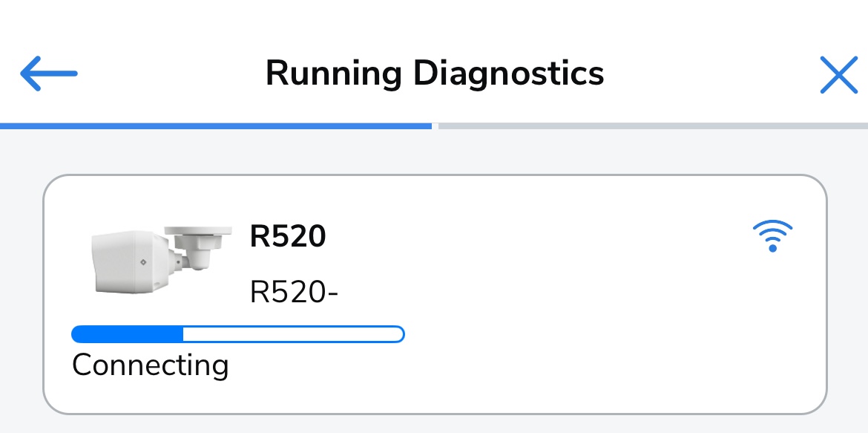The height and width of the screenshot is (433, 868).
Task: Click the empty part of connection progress bar
Action: click(294, 334)
